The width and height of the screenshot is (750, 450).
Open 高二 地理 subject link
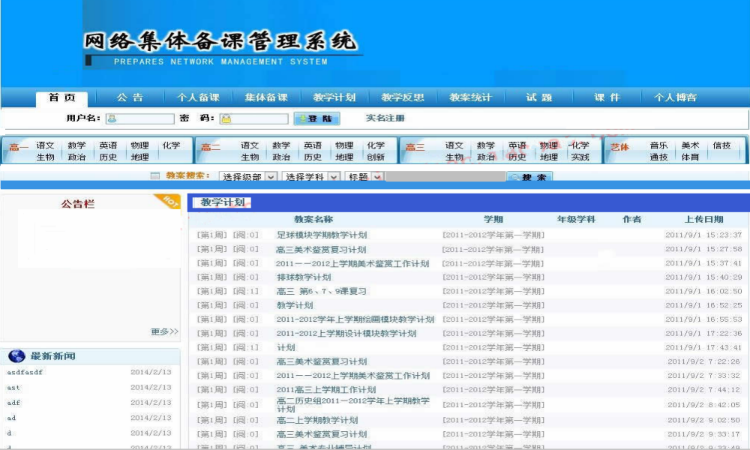(x=344, y=157)
